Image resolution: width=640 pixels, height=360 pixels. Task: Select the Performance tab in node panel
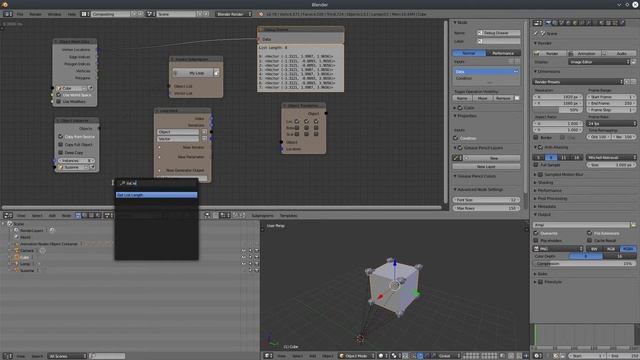click(x=503, y=53)
